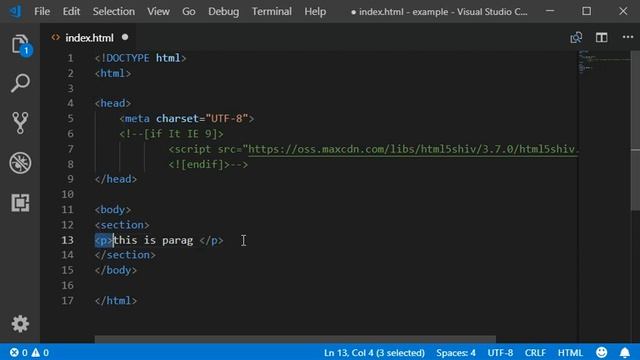
Task: Close the index.html tab via unsaved dot
Action: point(125,37)
